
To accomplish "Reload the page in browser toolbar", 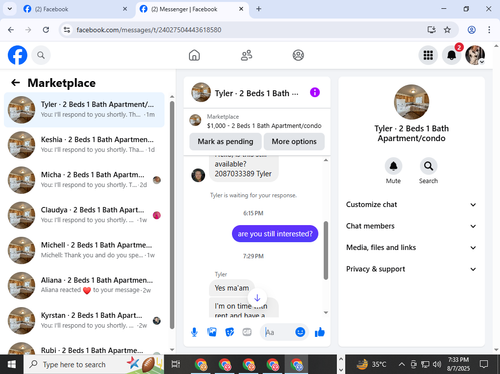I will [46, 30].
